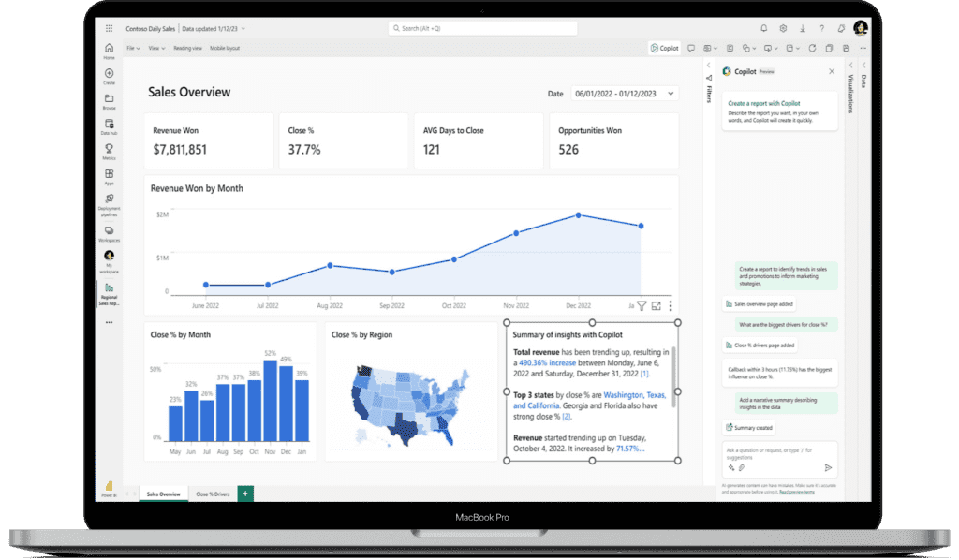Screen dimensions: 959x560
Task: Click the download icon in header
Action: pyautogui.click(x=803, y=28)
